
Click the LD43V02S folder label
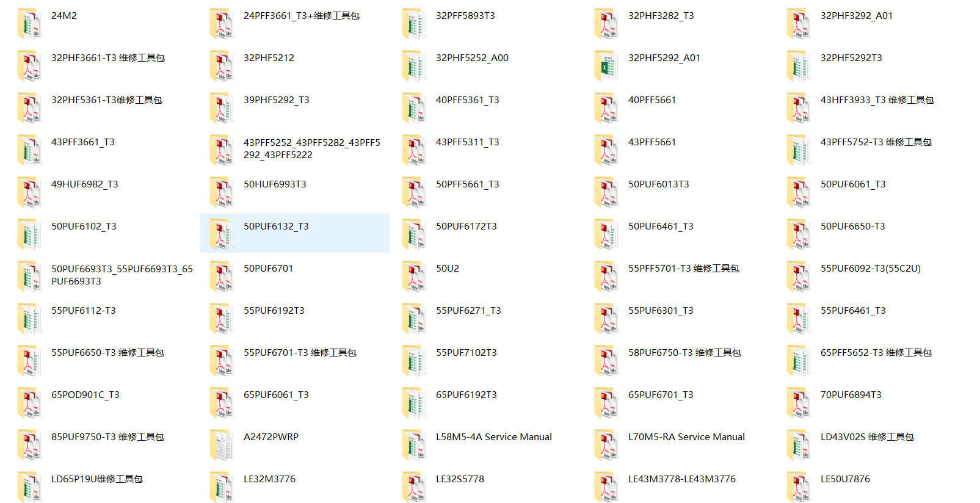click(x=866, y=437)
